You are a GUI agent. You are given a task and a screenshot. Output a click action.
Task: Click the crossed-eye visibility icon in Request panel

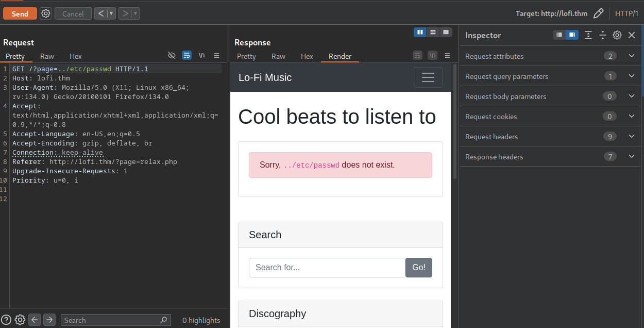tap(172, 55)
